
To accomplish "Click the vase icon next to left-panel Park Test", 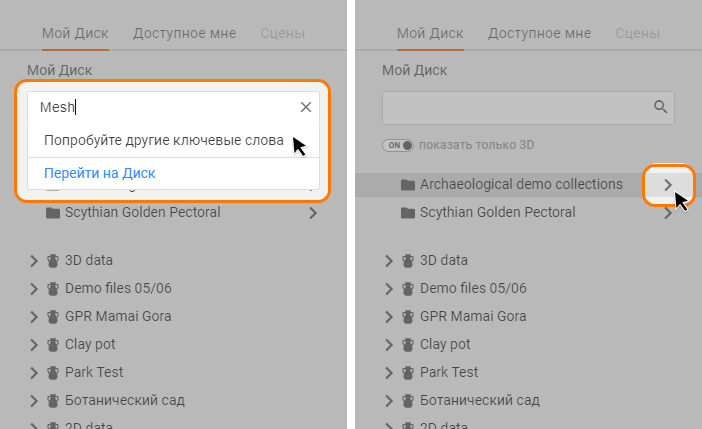I will tap(53, 372).
